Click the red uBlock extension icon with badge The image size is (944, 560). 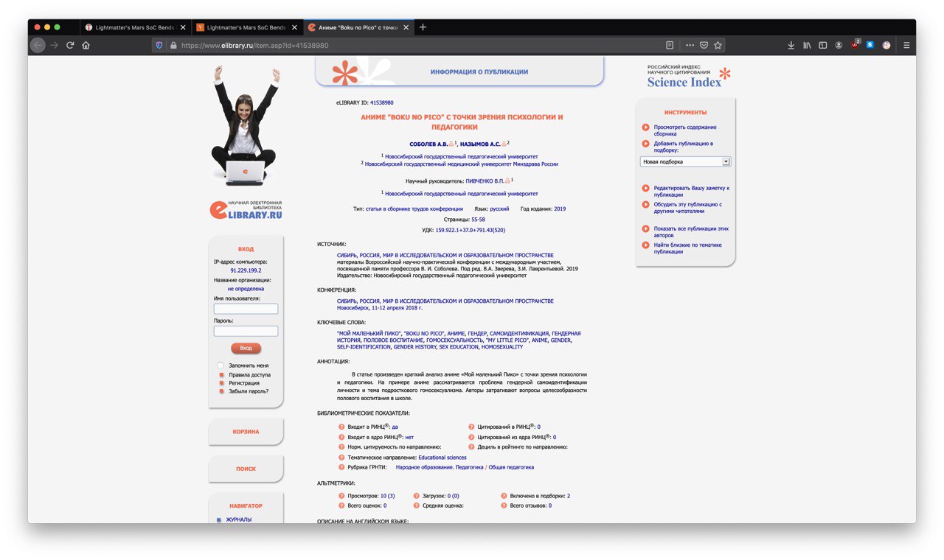click(855, 44)
